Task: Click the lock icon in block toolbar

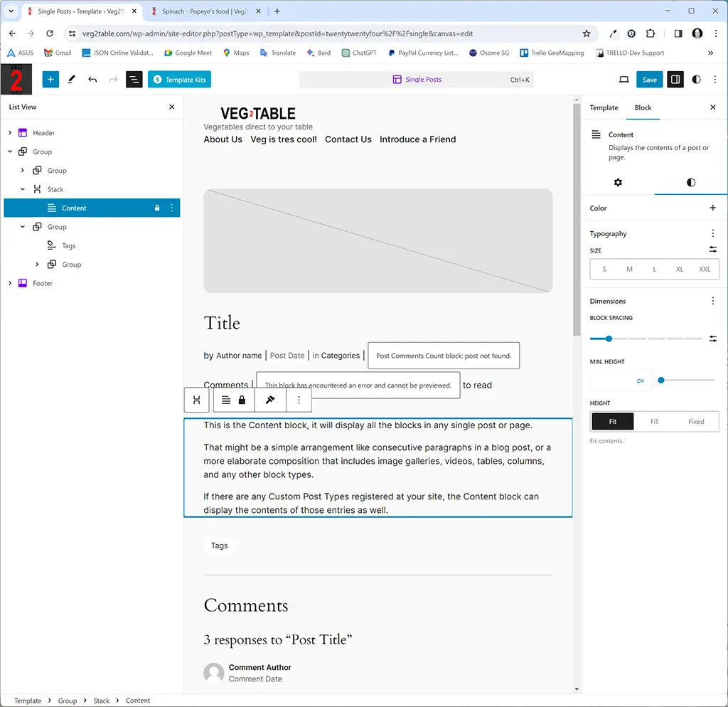Action: coord(242,400)
